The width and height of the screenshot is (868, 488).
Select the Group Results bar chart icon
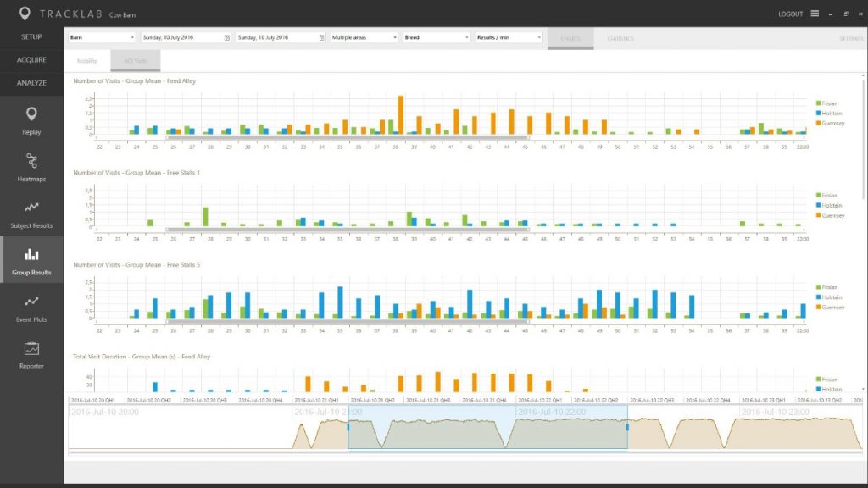pos(31,254)
